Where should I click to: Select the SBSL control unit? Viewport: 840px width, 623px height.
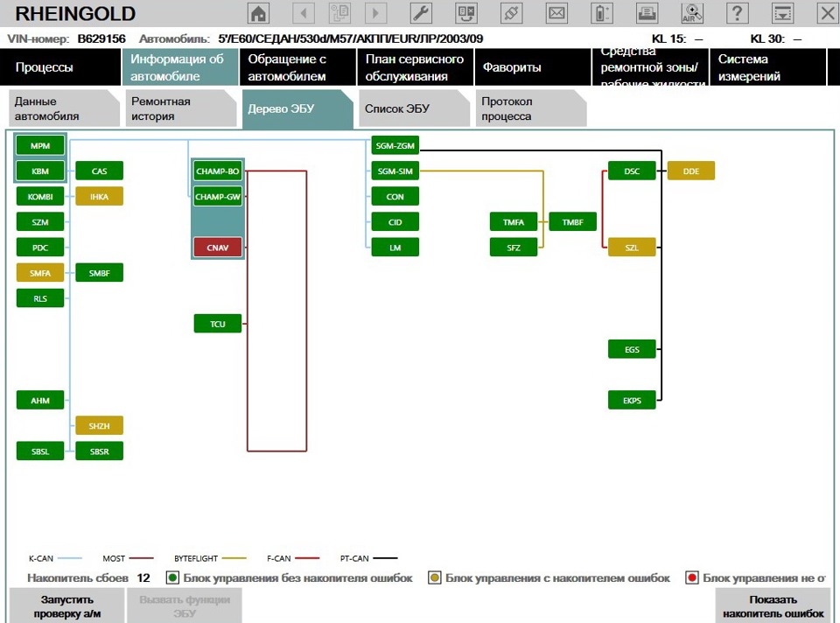coord(40,451)
